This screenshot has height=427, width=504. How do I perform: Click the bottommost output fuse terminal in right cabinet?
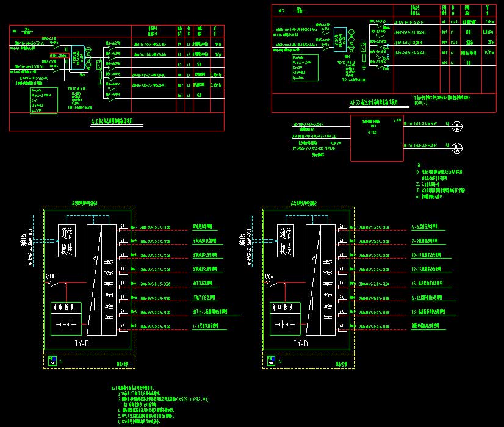(342, 329)
